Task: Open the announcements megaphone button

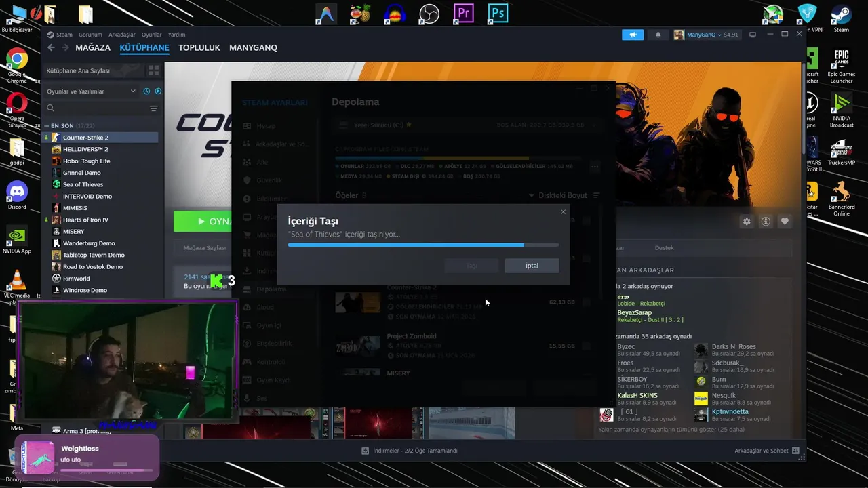Action: click(633, 35)
